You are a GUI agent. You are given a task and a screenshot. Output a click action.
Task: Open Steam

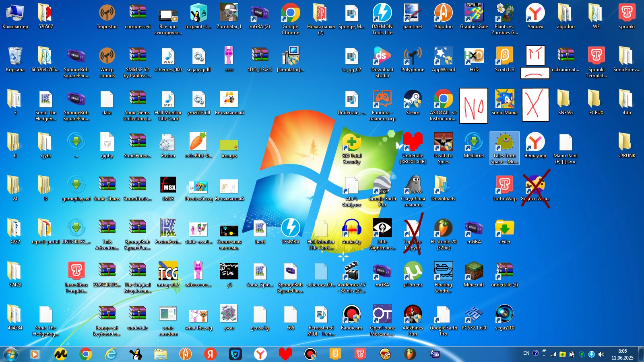pyautogui.click(x=413, y=100)
